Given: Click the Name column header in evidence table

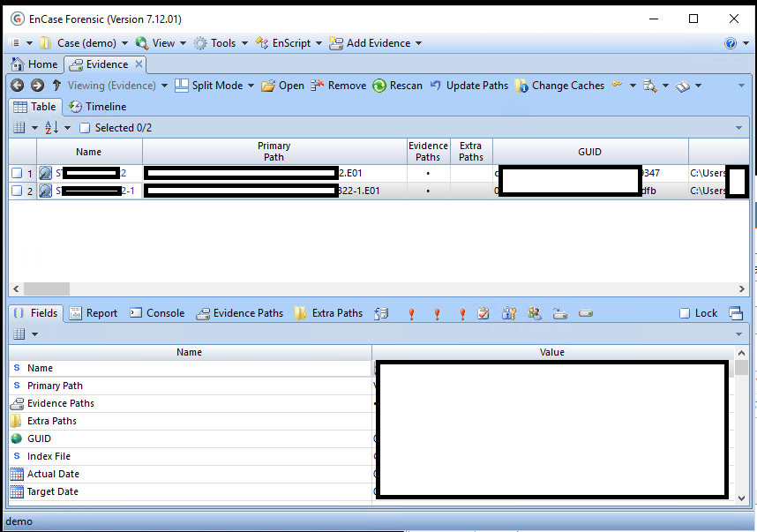Looking at the screenshot, I should [x=89, y=152].
